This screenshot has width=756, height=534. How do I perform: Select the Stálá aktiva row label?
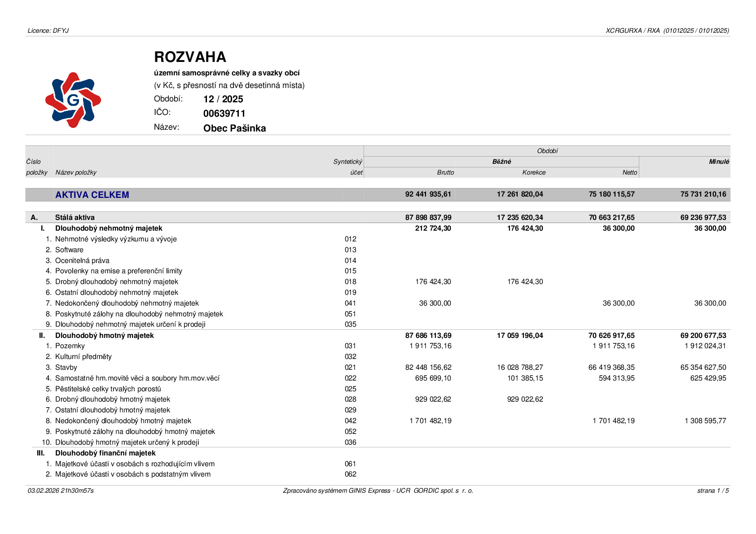point(75,218)
